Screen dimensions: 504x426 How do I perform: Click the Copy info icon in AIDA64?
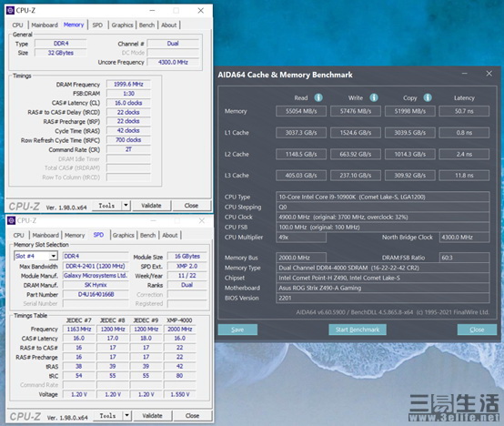point(428,97)
